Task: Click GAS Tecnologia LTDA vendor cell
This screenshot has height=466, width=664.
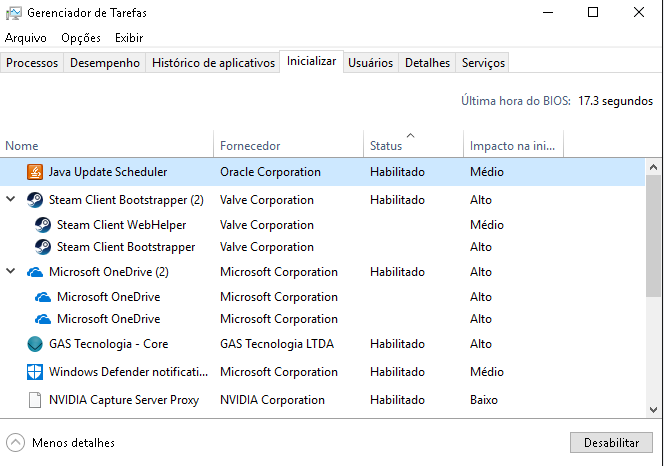Action: pos(277,344)
